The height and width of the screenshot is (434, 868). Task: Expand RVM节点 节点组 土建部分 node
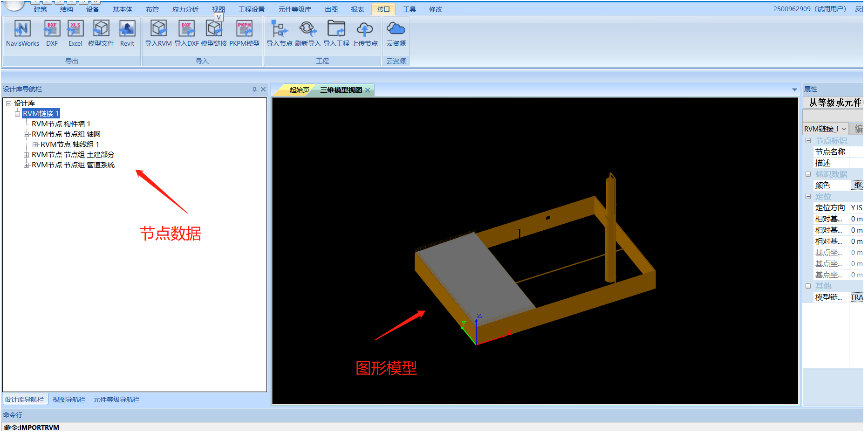tap(27, 155)
